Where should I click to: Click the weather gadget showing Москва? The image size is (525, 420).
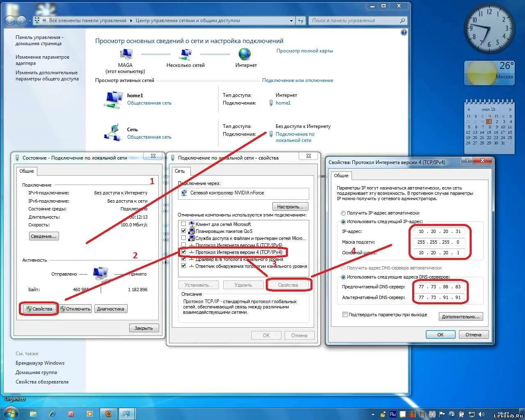coord(489,73)
